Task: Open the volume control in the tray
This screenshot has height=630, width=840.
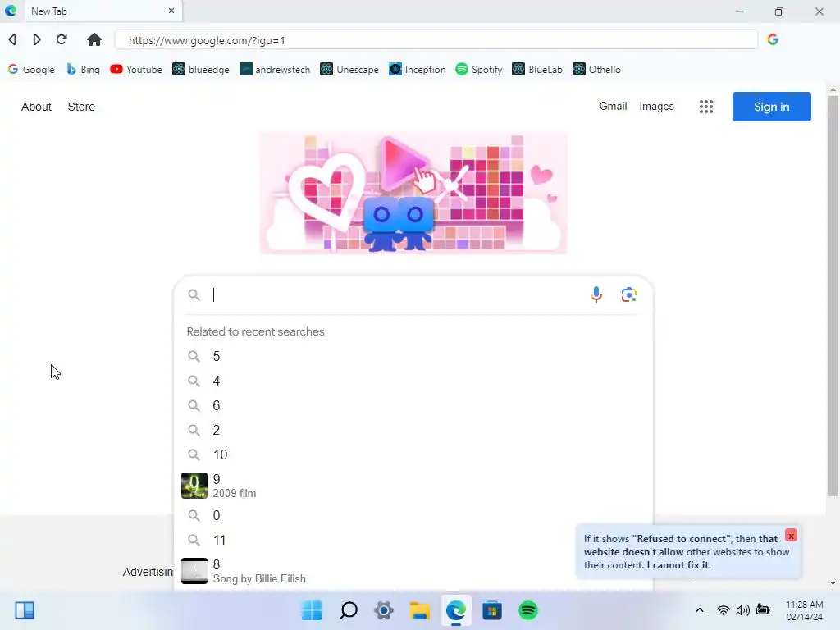Action: 743,610
